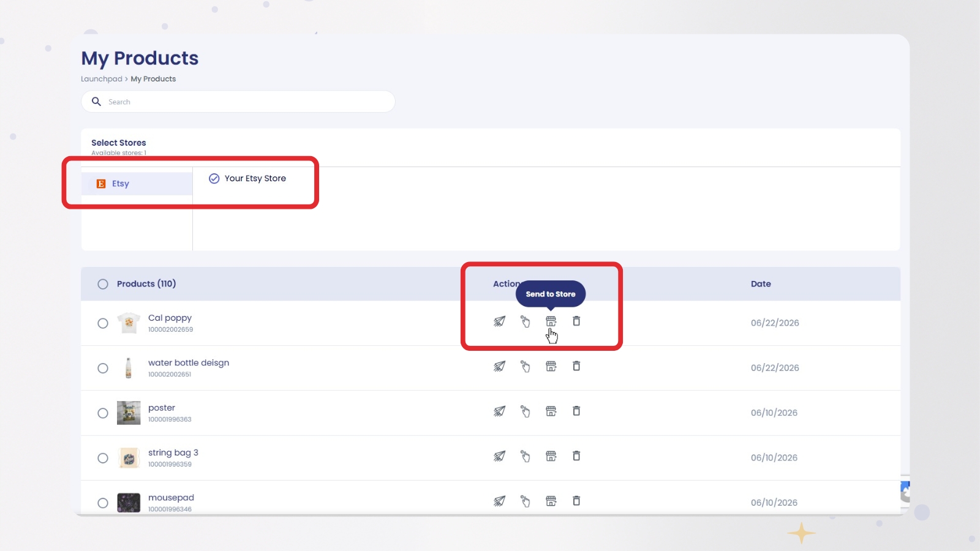Viewport: 980px width, 551px height.
Task: Click product ID 100002002659
Action: click(x=170, y=329)
